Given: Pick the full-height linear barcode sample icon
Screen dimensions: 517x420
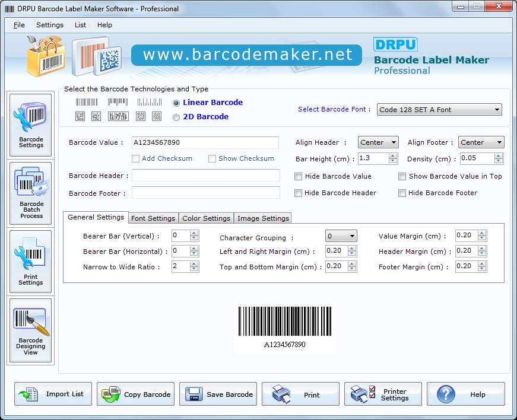Looking at the screenshot, I should 87,102.
